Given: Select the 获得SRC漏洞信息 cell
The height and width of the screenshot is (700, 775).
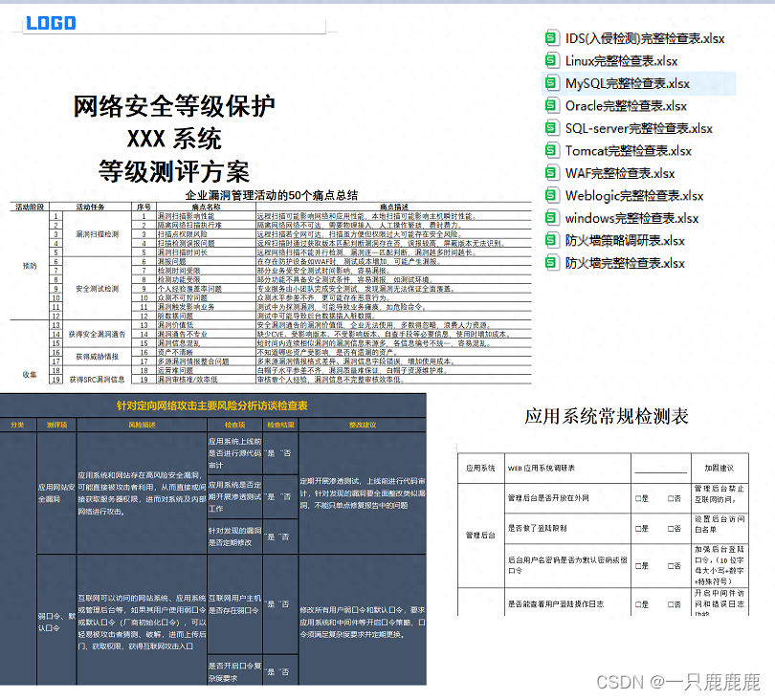Looking at the screenshot, I should coord(97,380).
